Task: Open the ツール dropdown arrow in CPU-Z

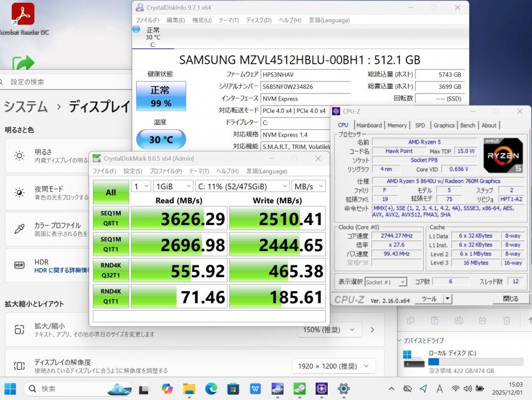Action: pos(447,299)
